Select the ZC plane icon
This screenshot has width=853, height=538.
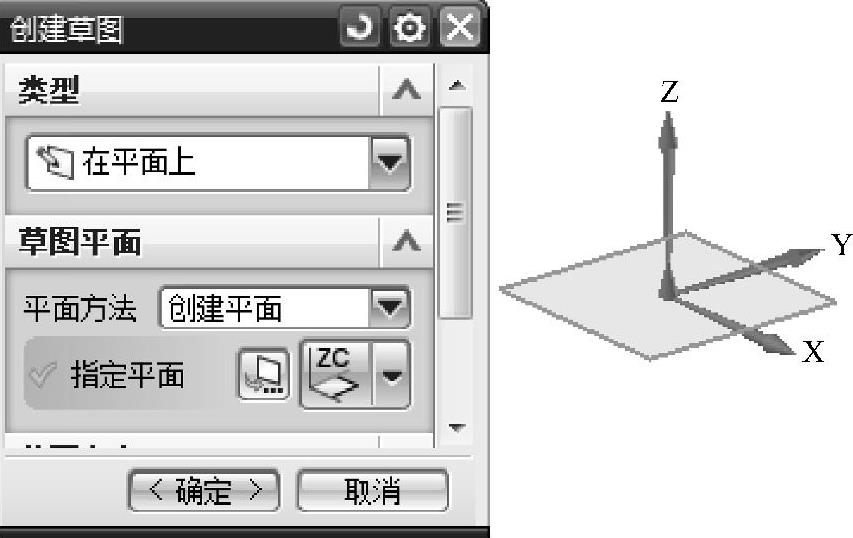[335, 374]
